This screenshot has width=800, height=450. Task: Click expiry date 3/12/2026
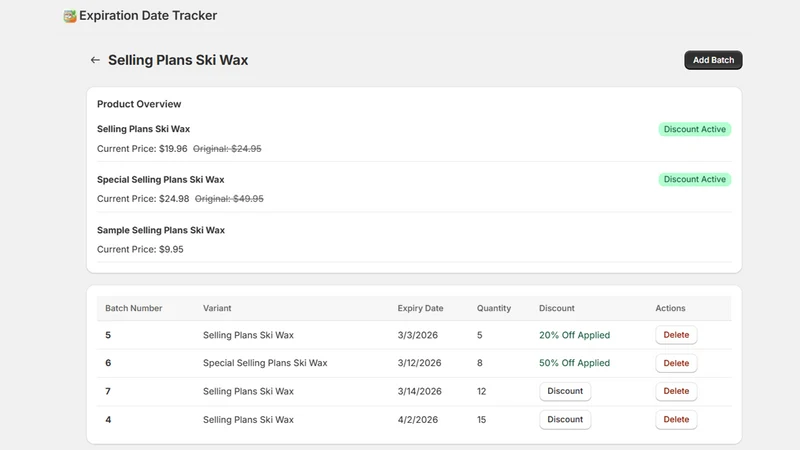pos(419,363)
